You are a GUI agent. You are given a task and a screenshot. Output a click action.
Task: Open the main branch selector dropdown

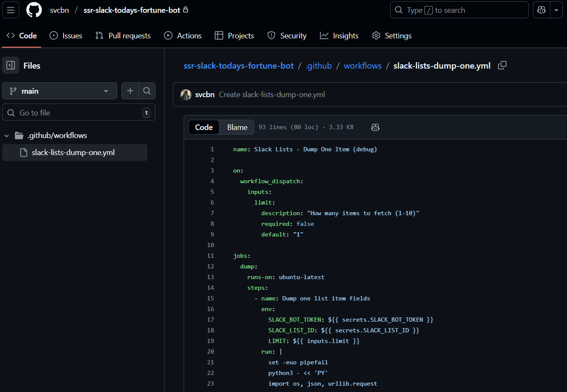(x=60, y=91)
